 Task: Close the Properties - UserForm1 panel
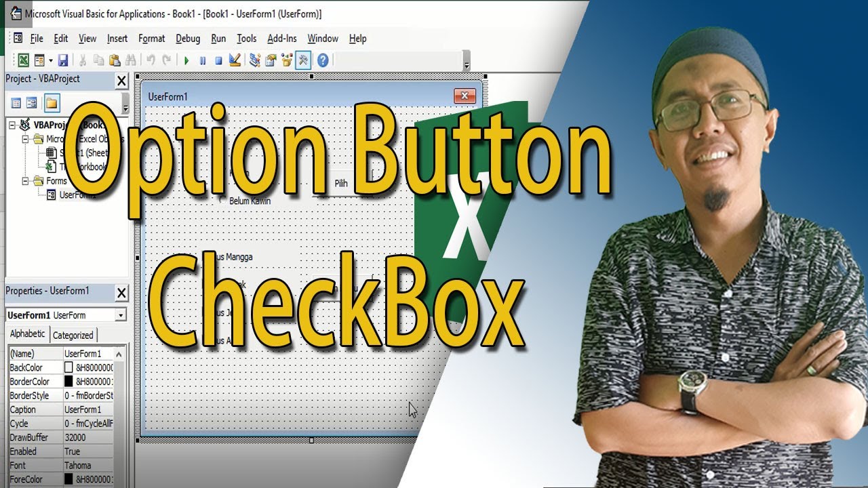(121, 293)
